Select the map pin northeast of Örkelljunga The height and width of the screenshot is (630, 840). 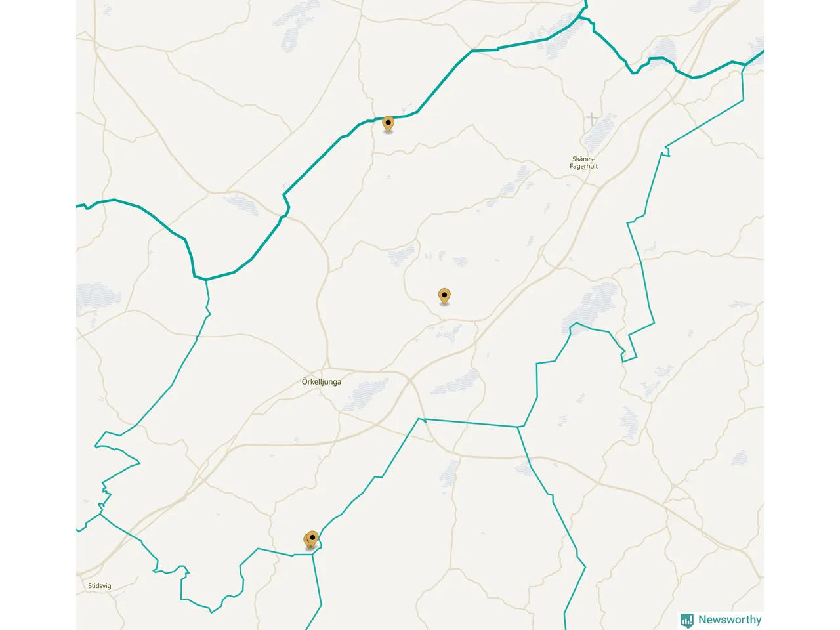pyautogui.click(x=444, y=297)
